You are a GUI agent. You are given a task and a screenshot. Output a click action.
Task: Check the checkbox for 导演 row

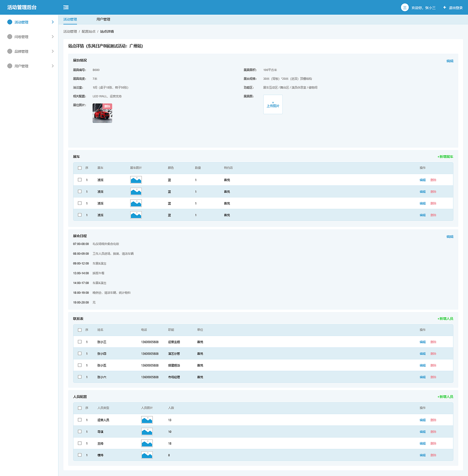[x=80, y=432]
